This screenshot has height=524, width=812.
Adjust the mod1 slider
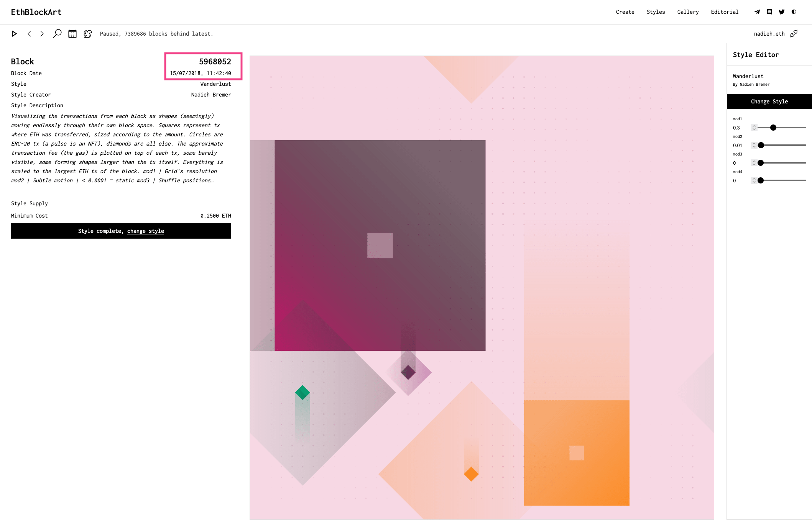(782, 128)
